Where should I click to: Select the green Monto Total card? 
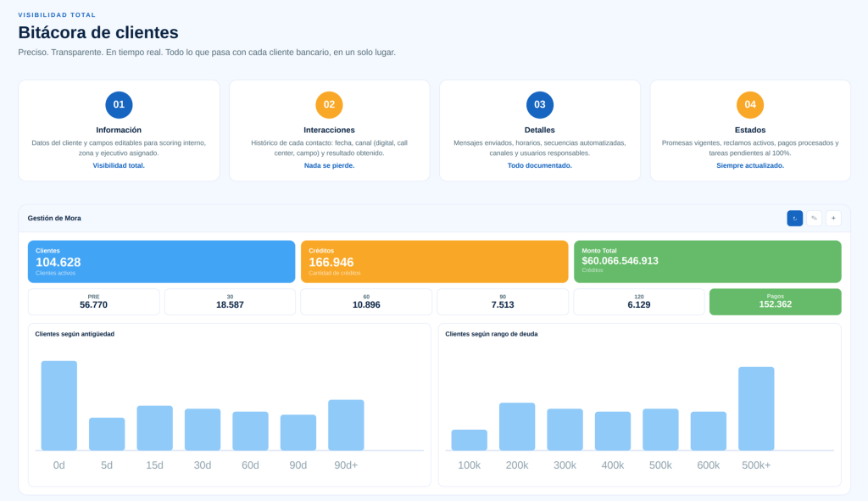[x=707, y=261]
